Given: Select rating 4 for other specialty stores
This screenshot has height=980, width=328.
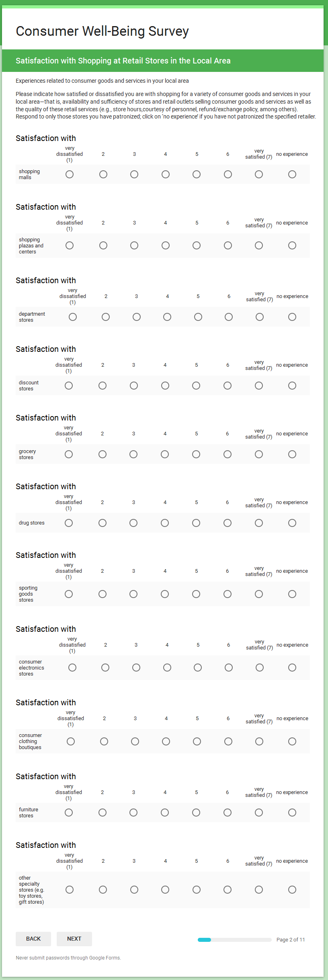Looking at the screenshot, I should pos(165,890).
